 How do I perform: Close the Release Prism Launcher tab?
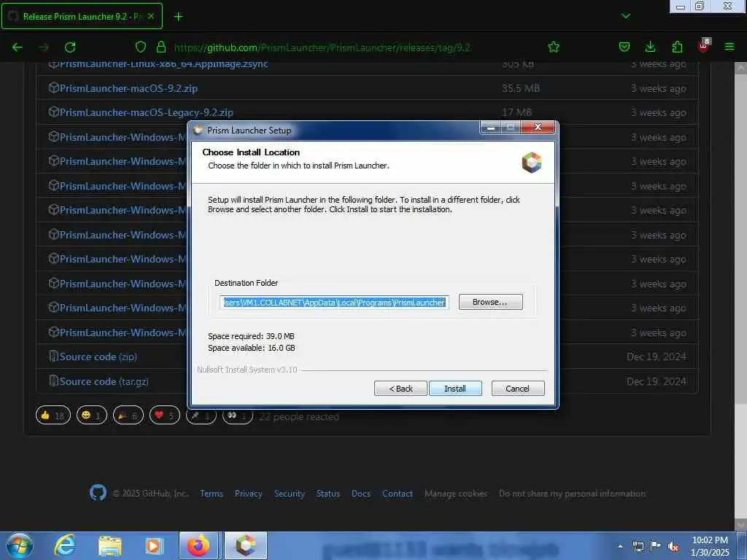(151, 16)
